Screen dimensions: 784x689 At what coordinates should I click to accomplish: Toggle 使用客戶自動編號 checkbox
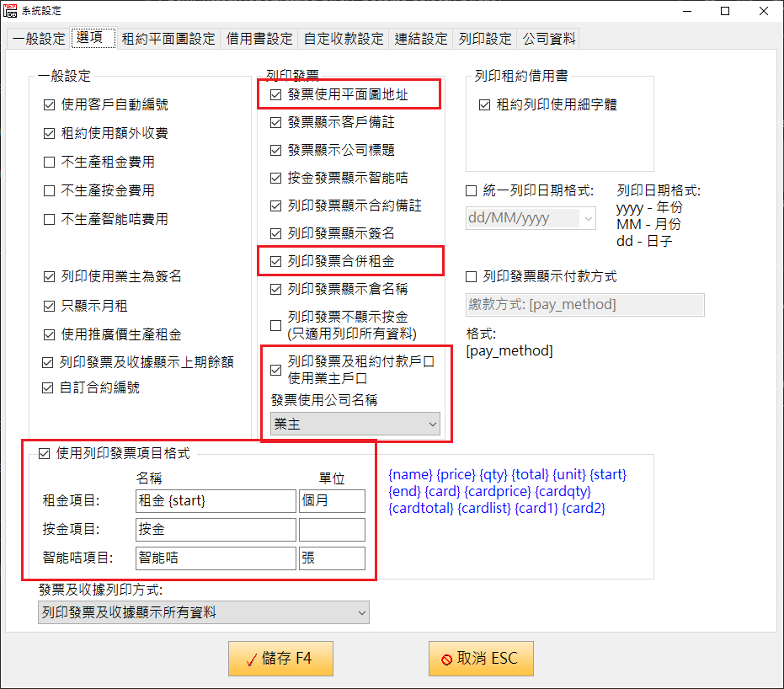[49, 105]
